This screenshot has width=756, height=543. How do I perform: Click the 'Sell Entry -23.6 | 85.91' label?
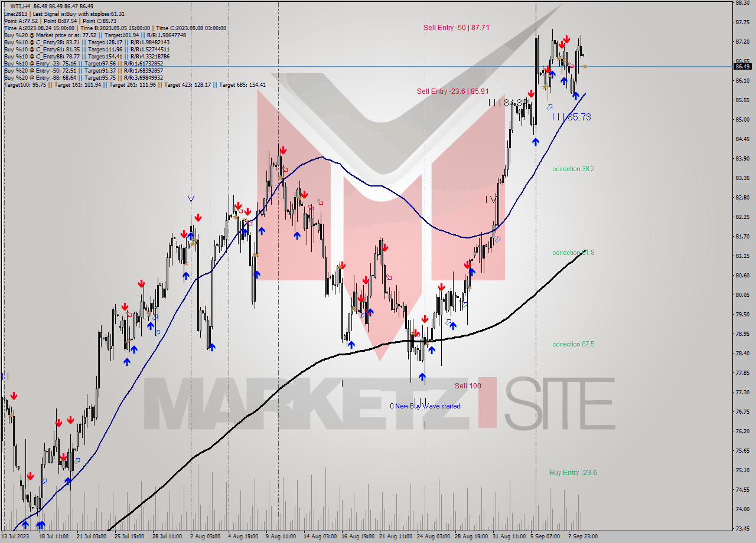[452, 91]
